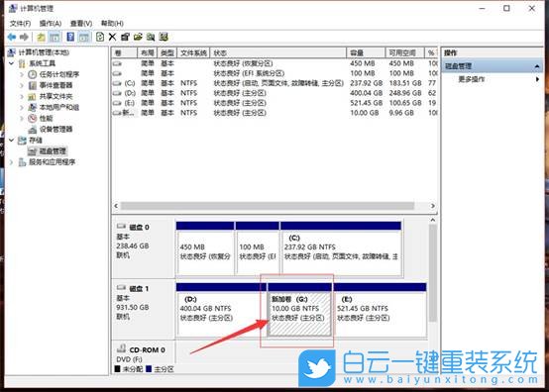
Task: Select the (C:) 237.92 GB partition block
Action: tap(341, 248)
